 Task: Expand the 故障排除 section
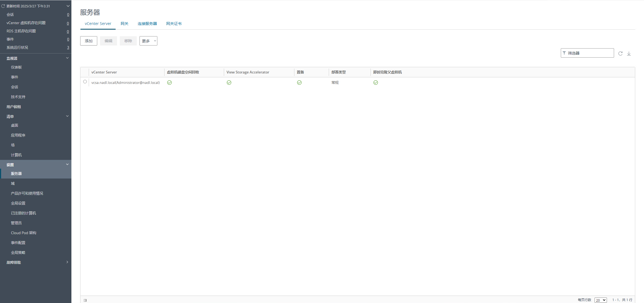pos(67,262)
